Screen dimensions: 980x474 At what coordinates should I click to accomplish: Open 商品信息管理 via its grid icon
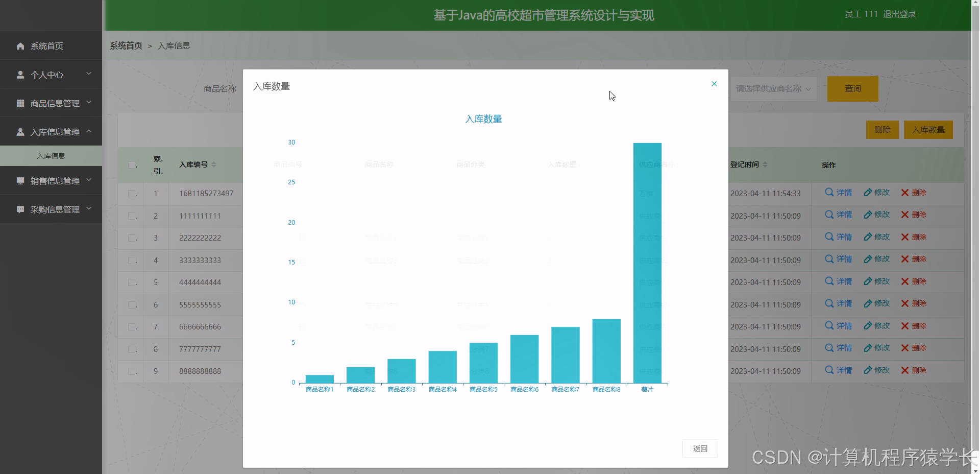pos(20,103)
